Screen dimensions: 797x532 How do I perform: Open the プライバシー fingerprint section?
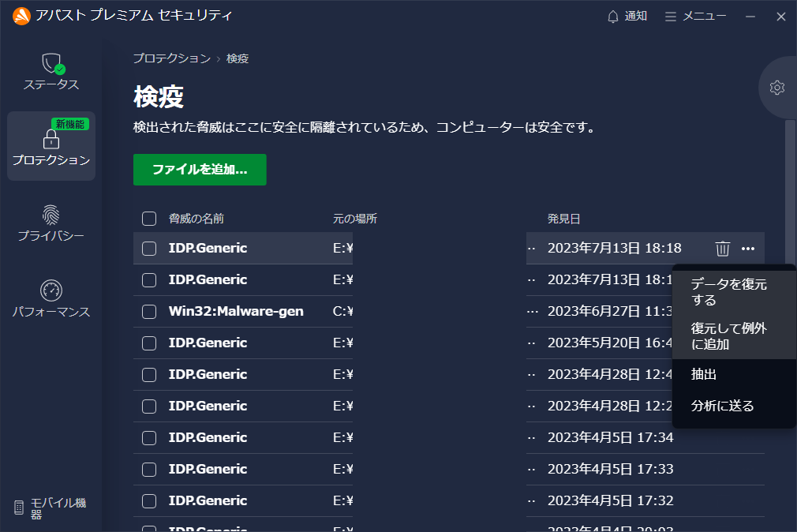click(51, 223)
